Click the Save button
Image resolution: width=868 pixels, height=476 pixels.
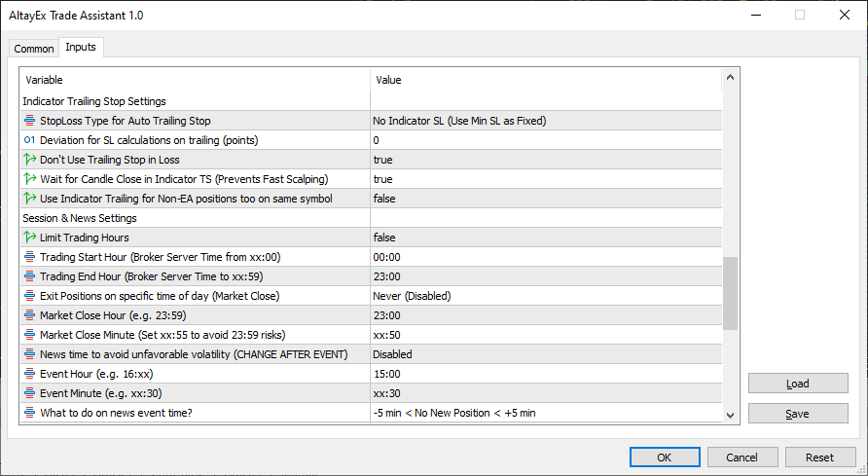coord(798,414)
